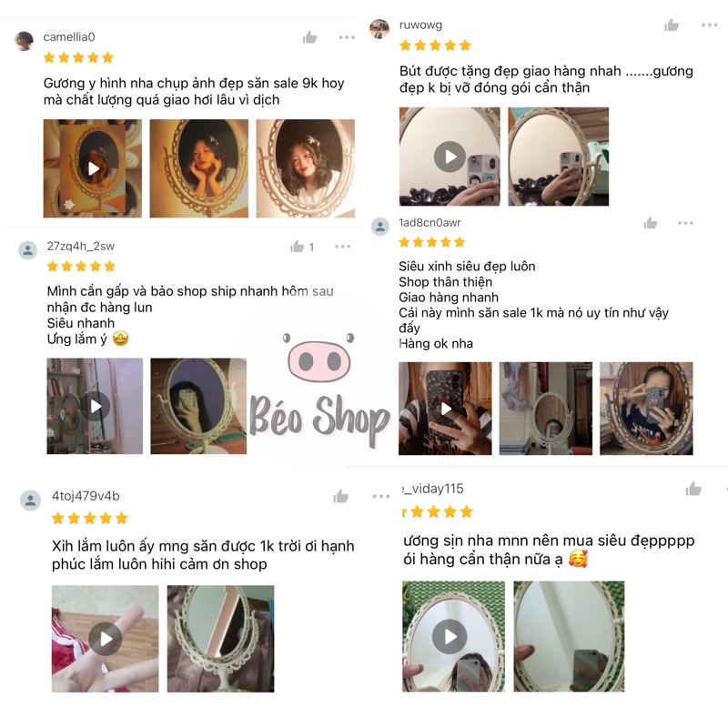
Task: Open three-dot menu on 27zq4h_2sw's review
Action: tap(343, 247)
